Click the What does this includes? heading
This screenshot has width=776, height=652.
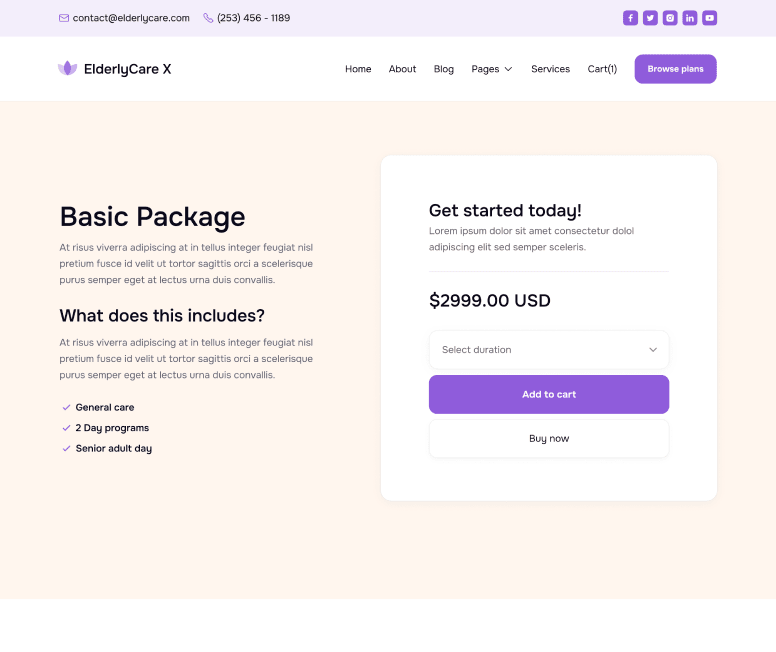162,315
